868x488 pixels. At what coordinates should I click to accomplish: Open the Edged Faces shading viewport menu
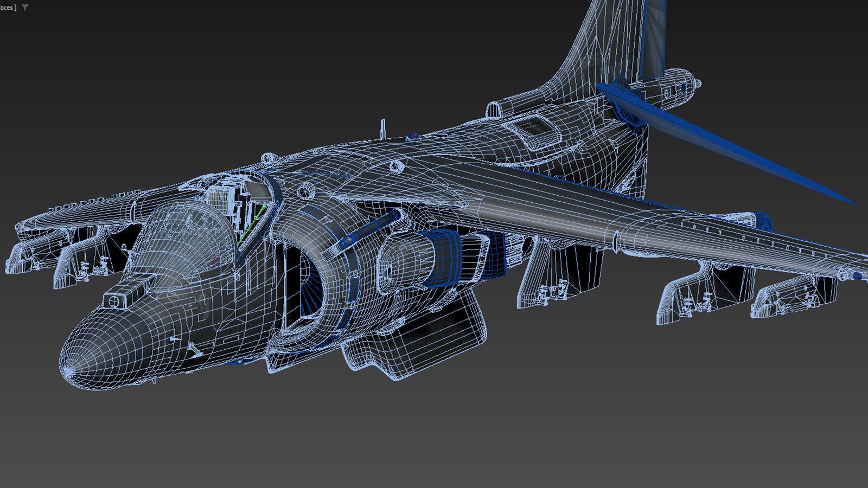[8, 8]
